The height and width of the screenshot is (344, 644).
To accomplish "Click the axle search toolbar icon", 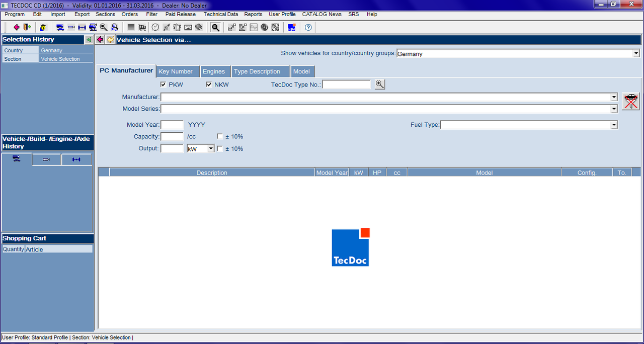I will coord(82,27).
